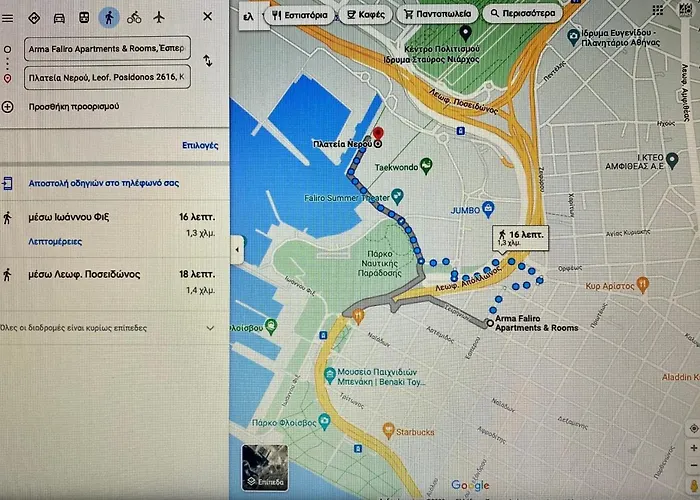This screenshot has height=500, width=700.
Task: Open the hamburger main menu
Action: 8,18
